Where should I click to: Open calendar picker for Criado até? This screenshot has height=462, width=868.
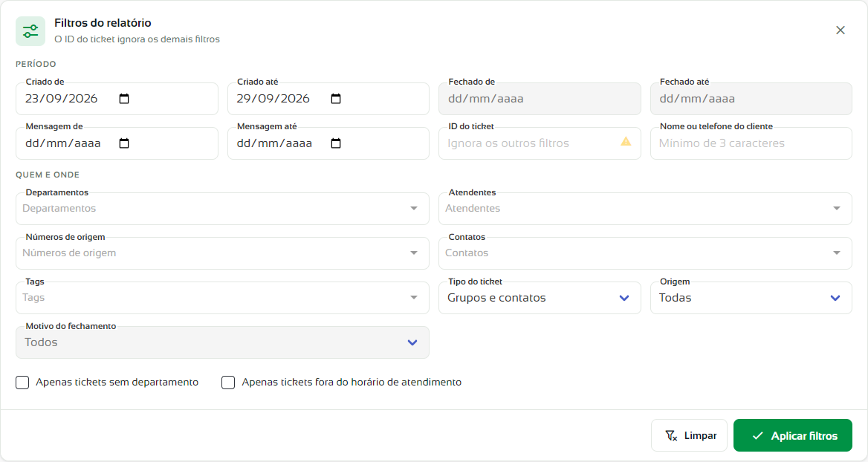pyautogui.click(x=335, y=99)
